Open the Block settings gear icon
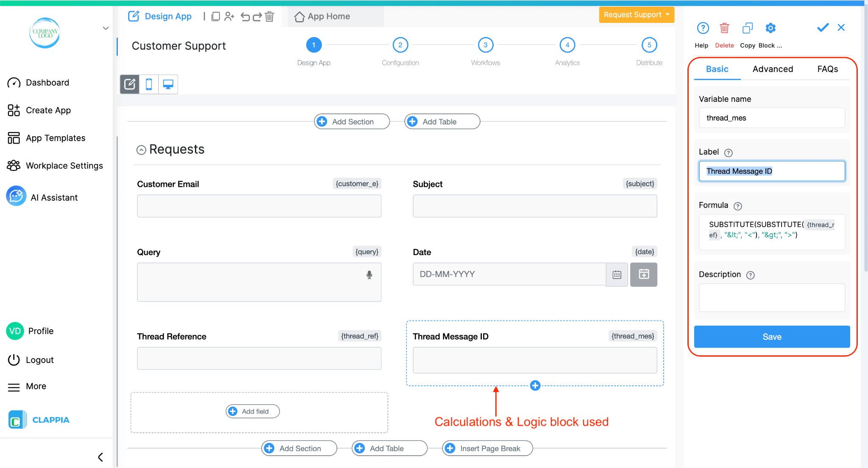 [770, 28]
